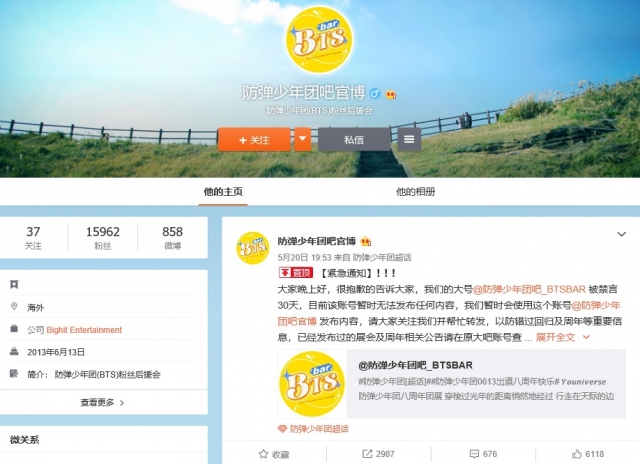640x464 pixels.
Task: Open the hamburger menu beside 私信
Action: (409, 140)
